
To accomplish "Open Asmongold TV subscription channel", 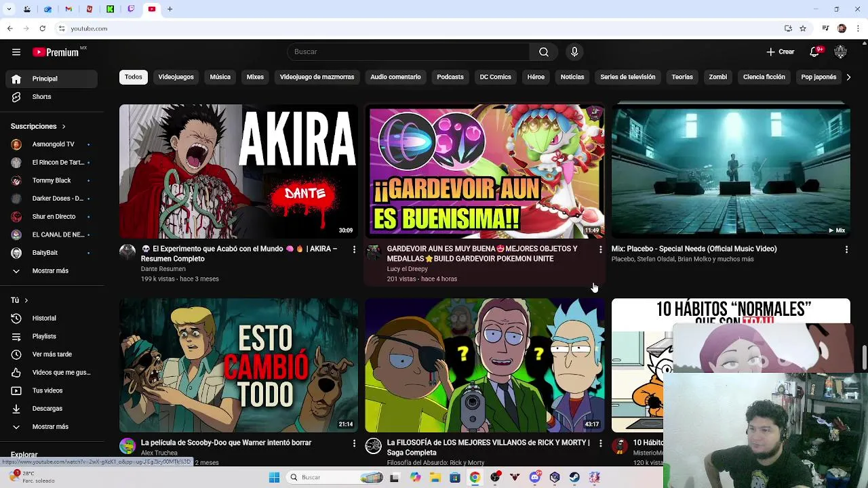I will (52, 144).
